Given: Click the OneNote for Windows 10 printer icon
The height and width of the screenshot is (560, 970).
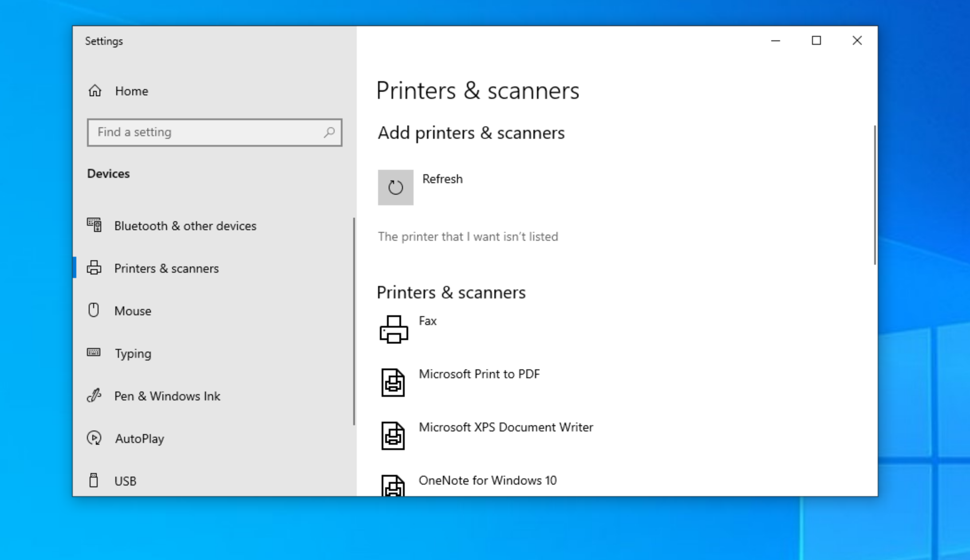Looking at the screenshot, I should 393,486.
